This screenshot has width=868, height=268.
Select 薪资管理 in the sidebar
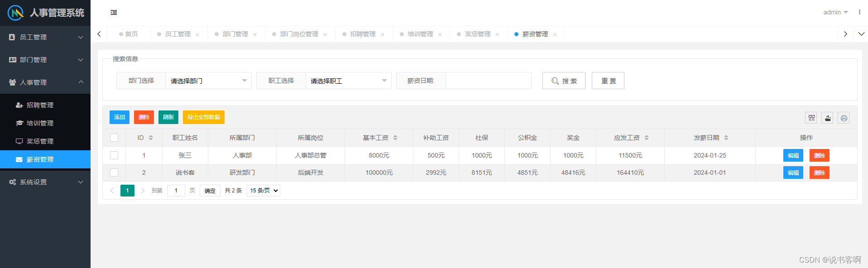[45, 159]
